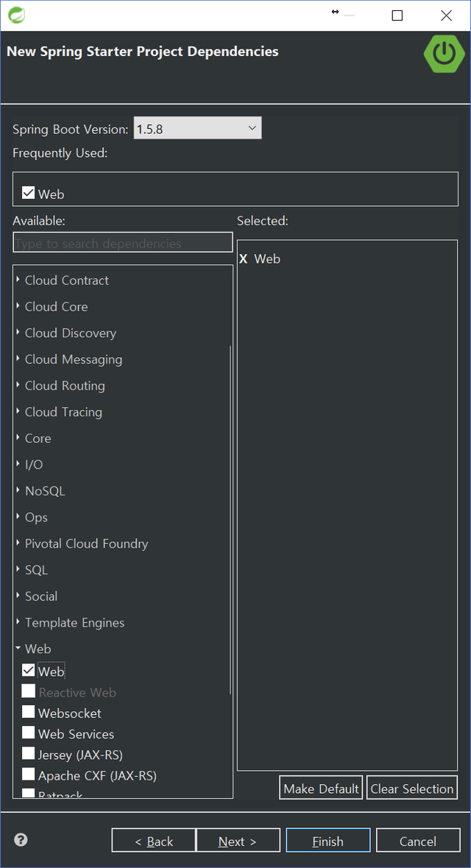Select Apache CXF (JAX-RS) checkbox
The image size is (471, 868).
pyautogui.click(x=29, y=775)
